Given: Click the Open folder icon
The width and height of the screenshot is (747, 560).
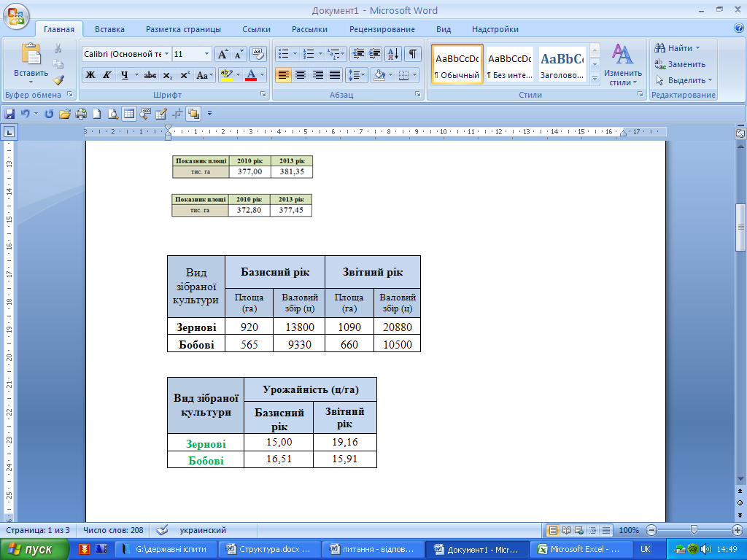Looking at the screenshot, I should [x=65, y=114].
